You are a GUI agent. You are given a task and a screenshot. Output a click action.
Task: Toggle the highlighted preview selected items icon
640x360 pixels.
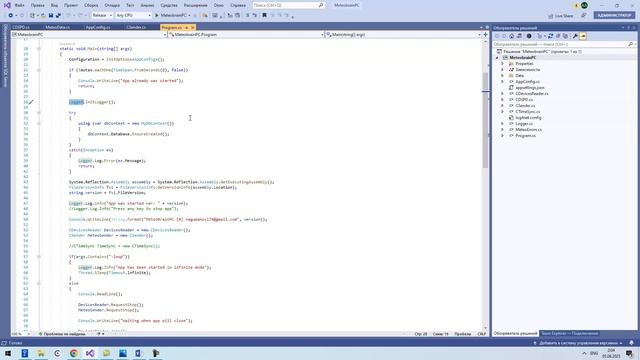pyautogui.click(x=583, y=36)
